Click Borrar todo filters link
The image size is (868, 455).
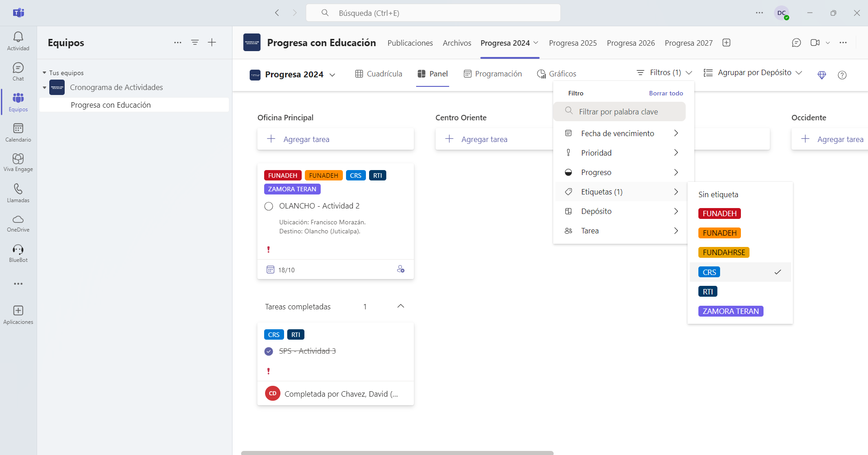[x=666, y=93]
